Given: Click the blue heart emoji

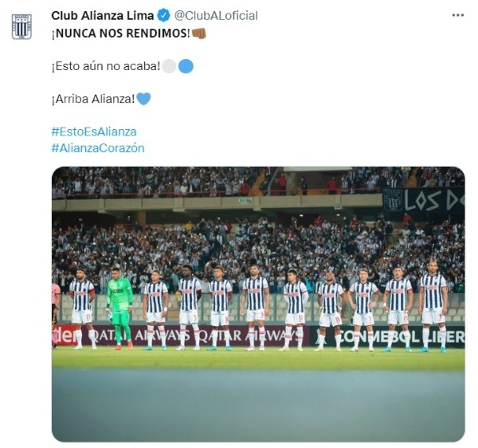Looking at the screenshot, I should click(x=143, y=99).
